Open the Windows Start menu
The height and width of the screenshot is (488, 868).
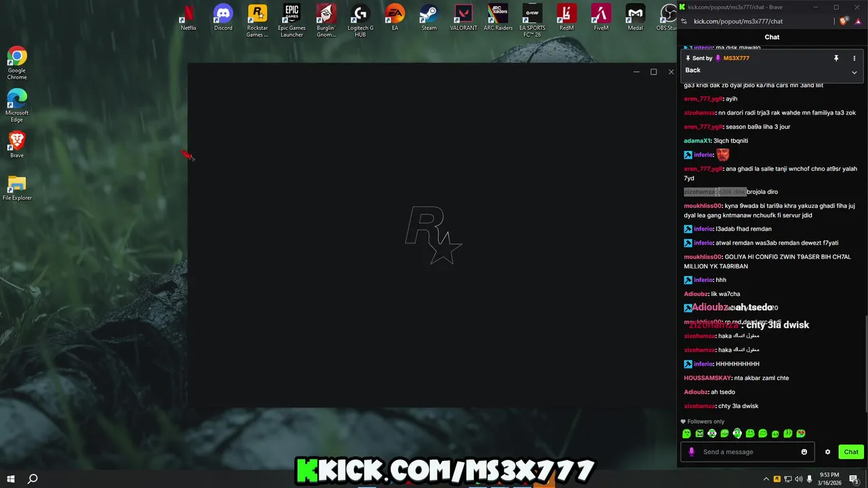(10, 479)
